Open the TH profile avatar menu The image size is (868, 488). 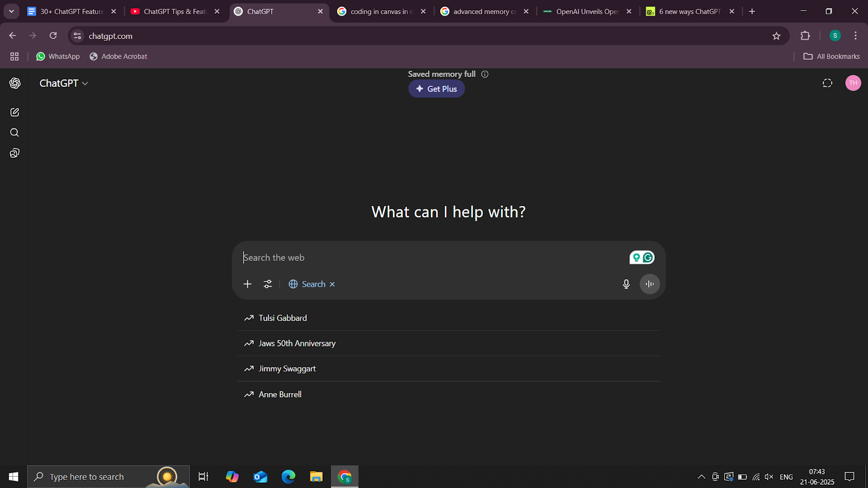coord(853,83)
